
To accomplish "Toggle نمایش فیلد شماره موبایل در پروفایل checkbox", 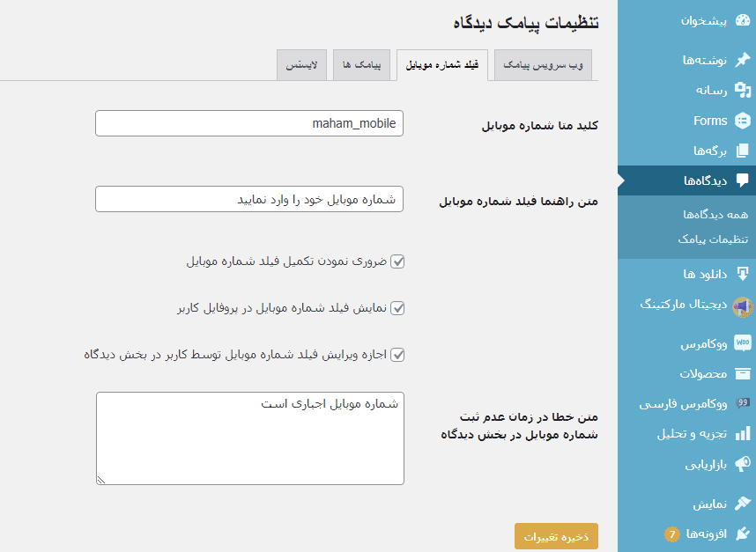I will click(x=397, y=308).
